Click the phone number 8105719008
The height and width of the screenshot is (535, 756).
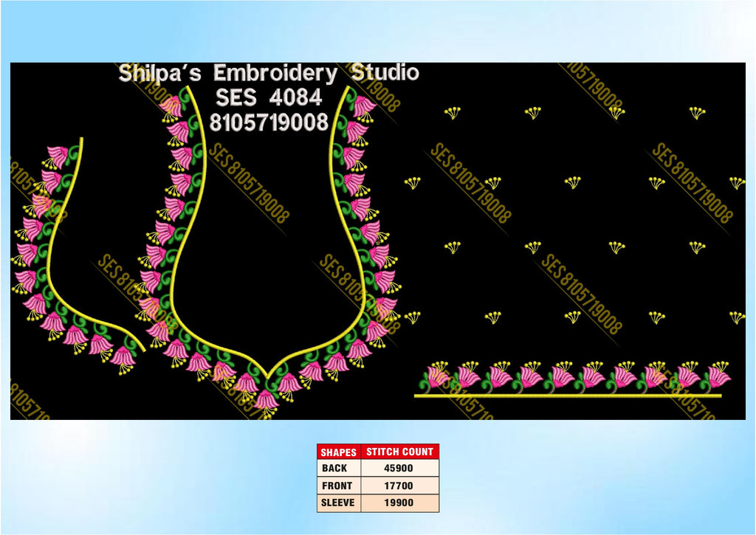click(269, 122)
